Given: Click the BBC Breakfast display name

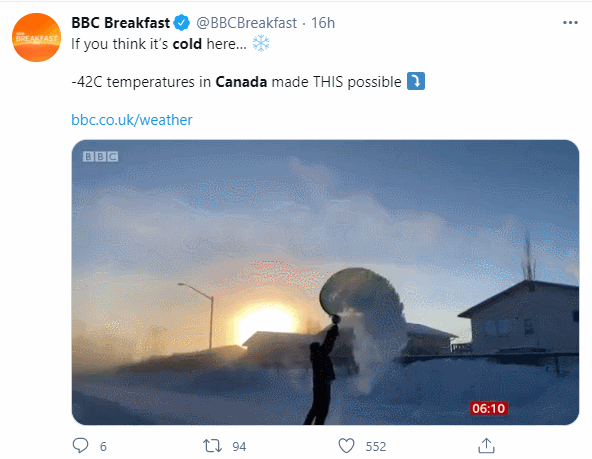Looking at the screenshot, I should 120,23.
